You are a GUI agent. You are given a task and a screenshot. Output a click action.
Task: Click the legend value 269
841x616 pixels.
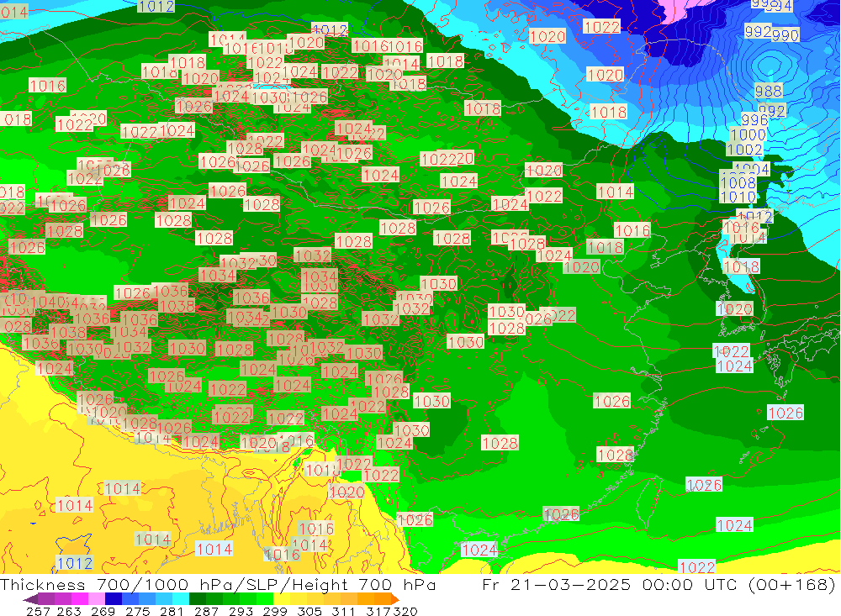[x=103, y=611]
